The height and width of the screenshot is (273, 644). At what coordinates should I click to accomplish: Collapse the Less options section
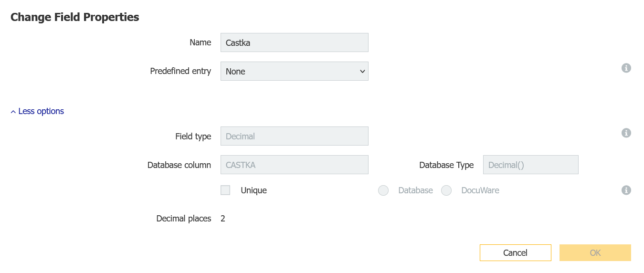(x=37, y=111)
